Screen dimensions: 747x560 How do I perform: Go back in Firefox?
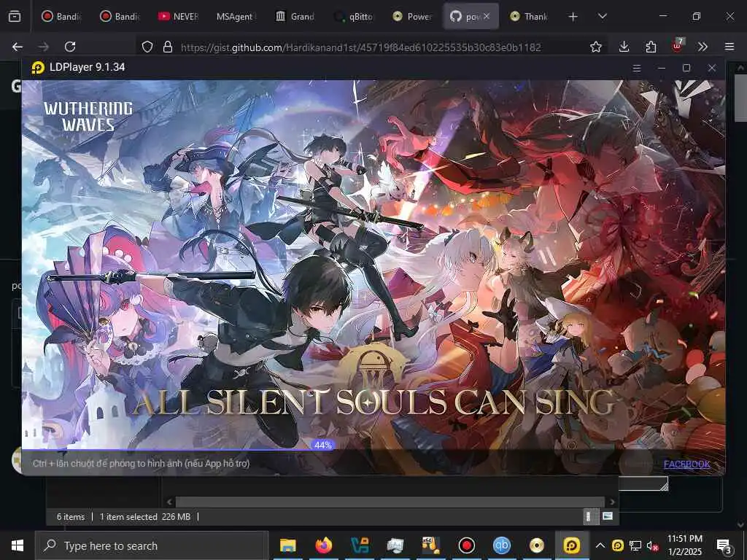pyautogui.click(x=18, y=47)
